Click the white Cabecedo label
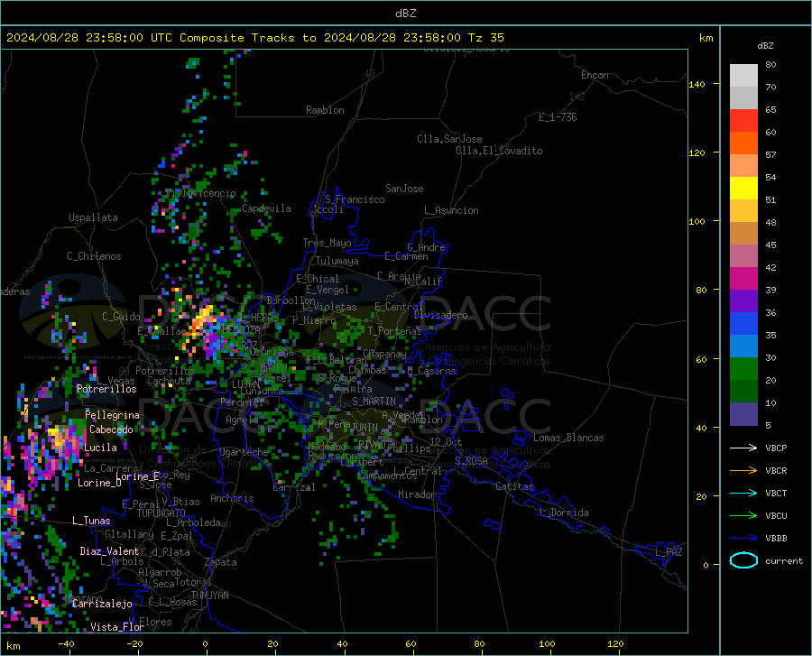Image resolution: width=812 pixels, height=656 pixels. tap(111, 430)
